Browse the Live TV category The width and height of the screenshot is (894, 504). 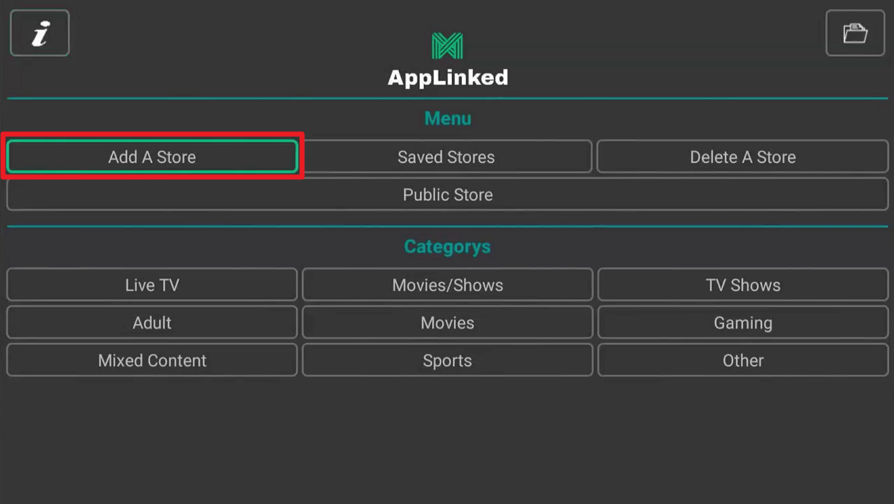point(152,284)
